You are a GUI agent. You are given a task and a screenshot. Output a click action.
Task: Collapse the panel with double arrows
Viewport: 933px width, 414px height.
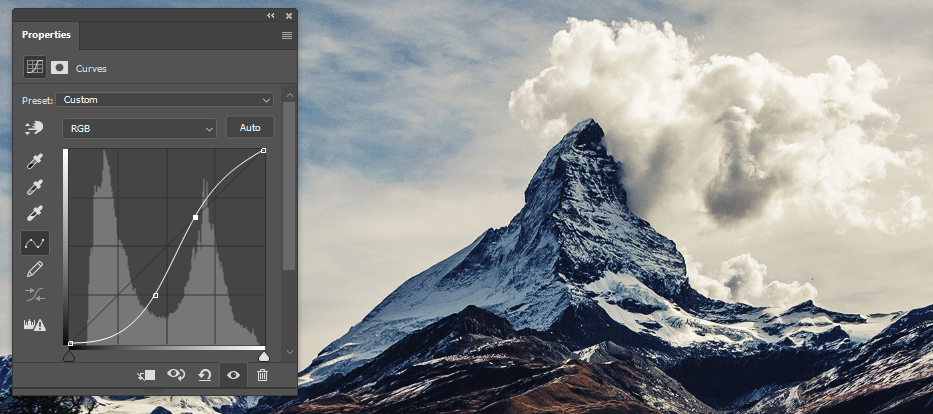pos(271,15)
